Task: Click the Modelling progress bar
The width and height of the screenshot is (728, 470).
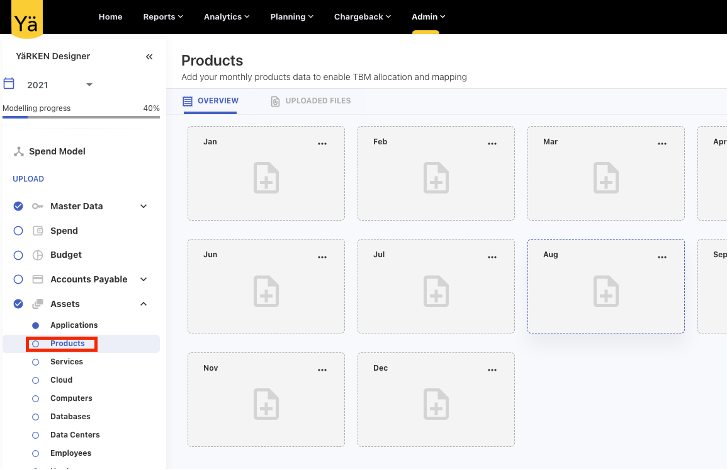Action: click(x=80, y=117)
